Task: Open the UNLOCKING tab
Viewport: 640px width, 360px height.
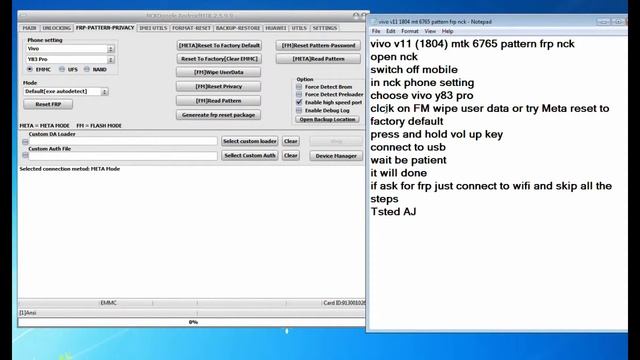Action: click(x=57, y=28)
